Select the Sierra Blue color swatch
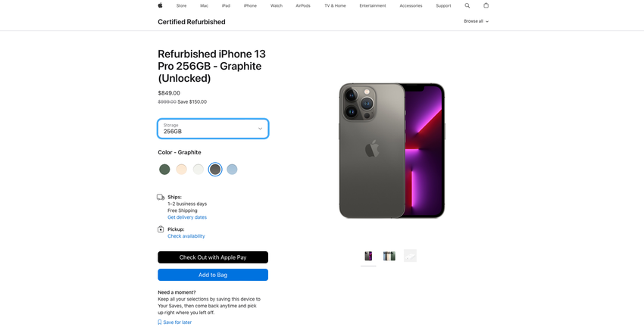 tap(232, 170)
